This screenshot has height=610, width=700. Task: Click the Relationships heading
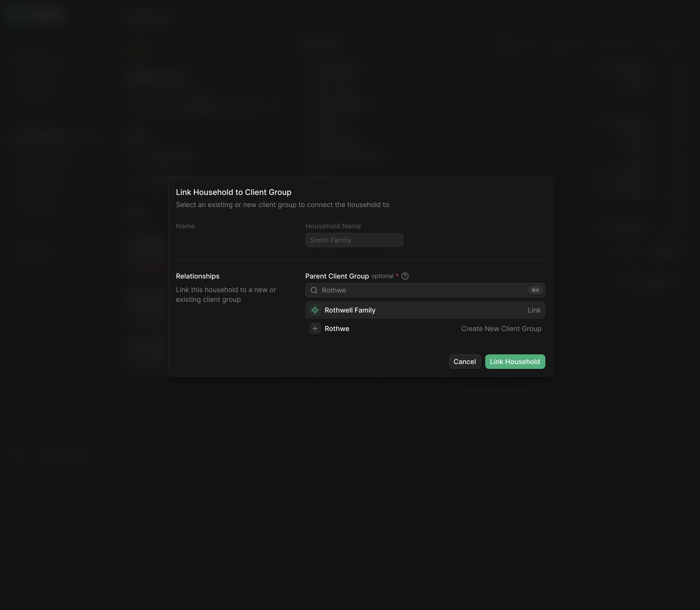coord(197,276)
